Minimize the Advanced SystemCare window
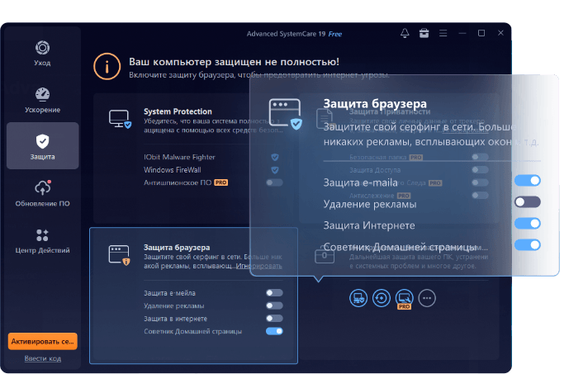 [x=462, y=33]
